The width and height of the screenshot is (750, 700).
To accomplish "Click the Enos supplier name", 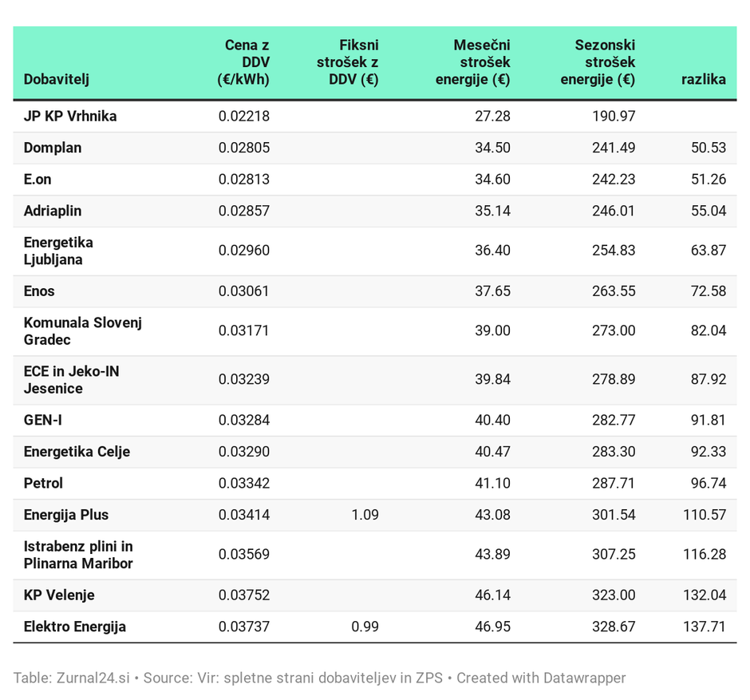I will (39, 291).
